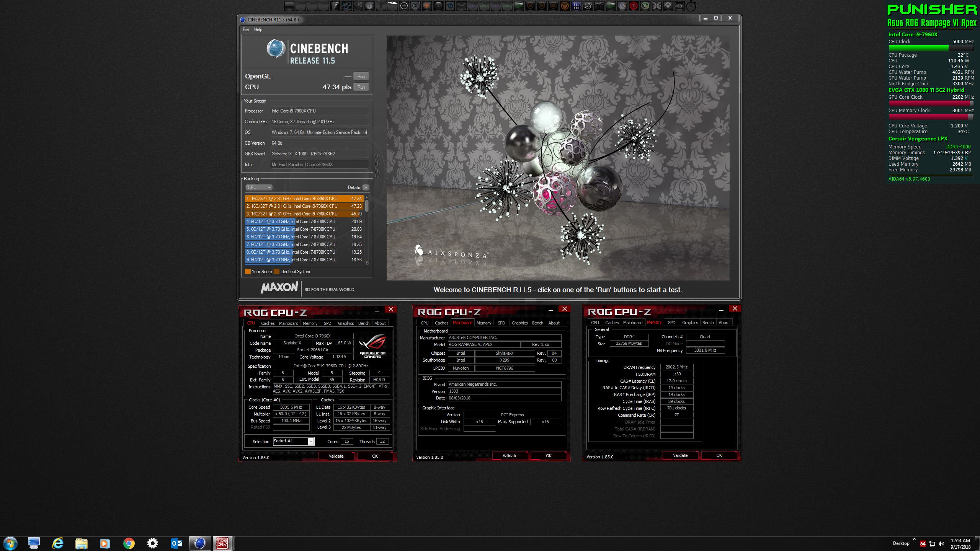980x551 pixels.
Task: Launch Windows Media Player from the taskbar
Action: pyautogui.click(x=105, y=543)
